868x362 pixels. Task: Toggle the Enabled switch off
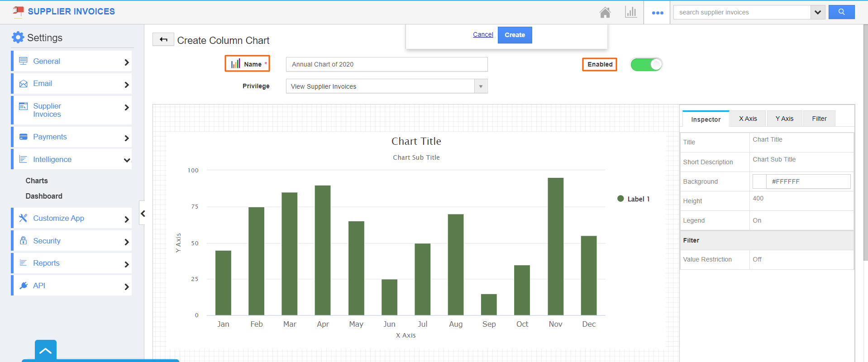click(646, 65)
